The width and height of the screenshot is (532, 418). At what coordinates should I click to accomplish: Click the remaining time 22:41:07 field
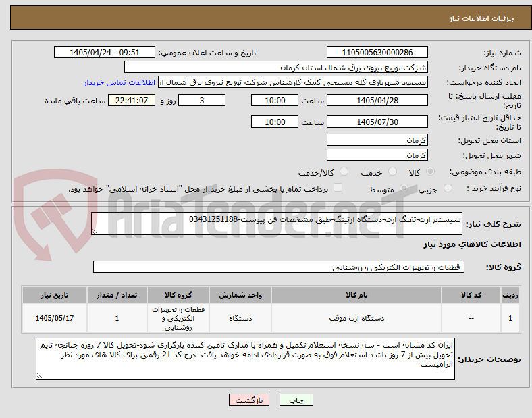[132, 101]
